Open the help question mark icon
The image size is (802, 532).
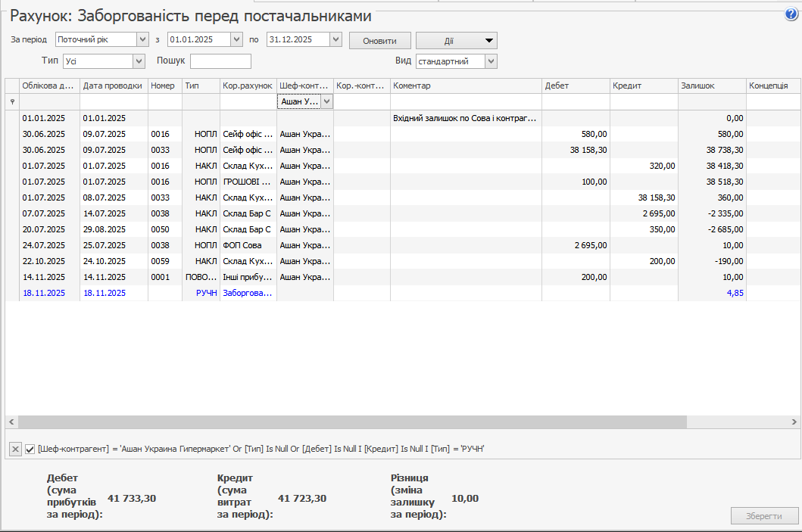point(791,14)
